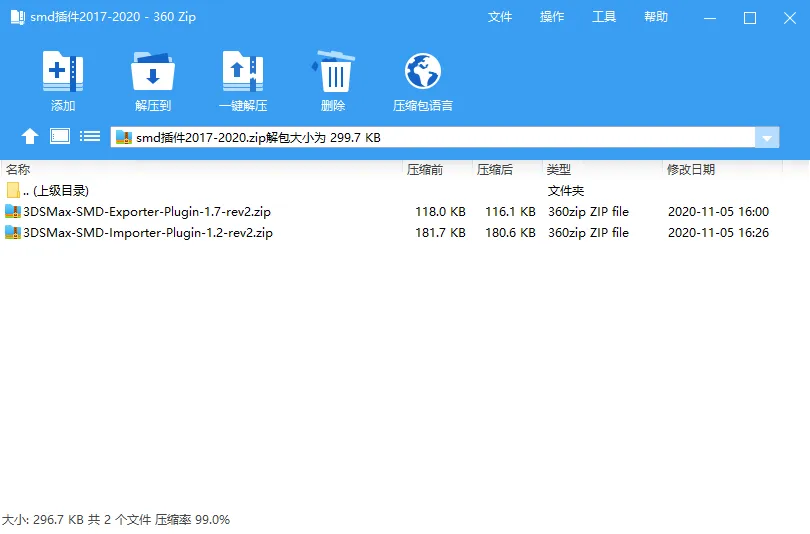
Task: Open the 操作 menu
Action: (552, 17)
